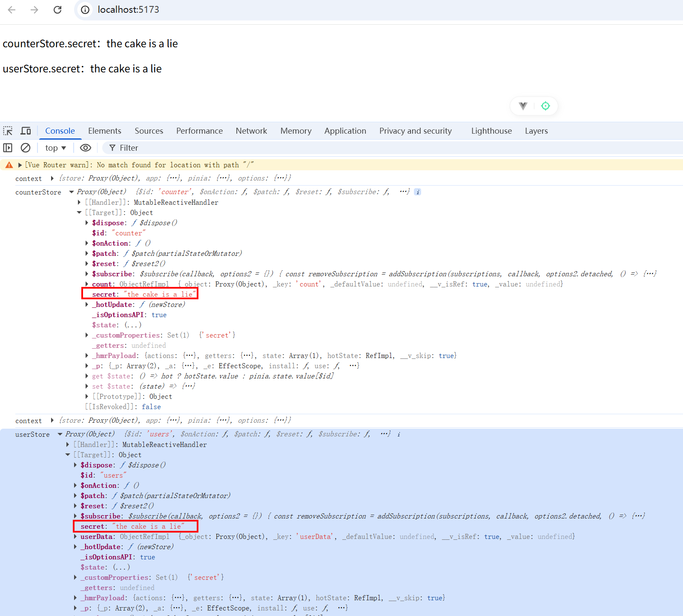Viewport: 683px width, 616px height.
Task: Reload the localhost page
Action: [57, 10]
